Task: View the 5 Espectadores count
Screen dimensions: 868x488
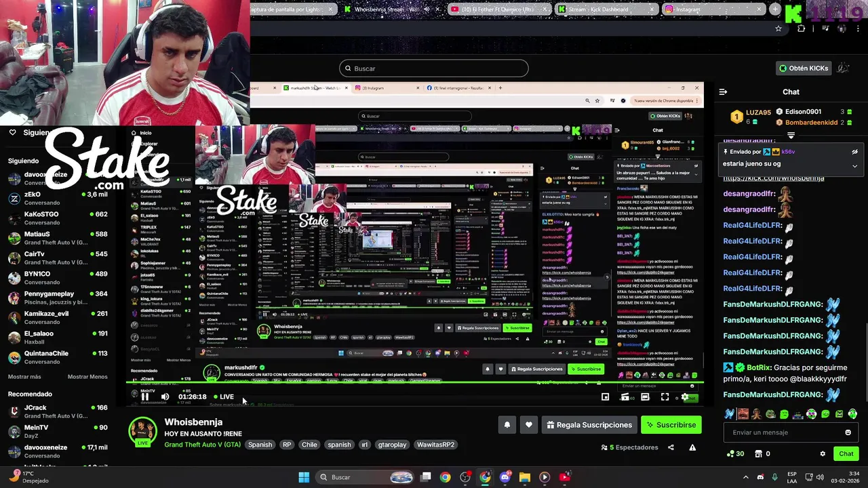Action: 629,447
